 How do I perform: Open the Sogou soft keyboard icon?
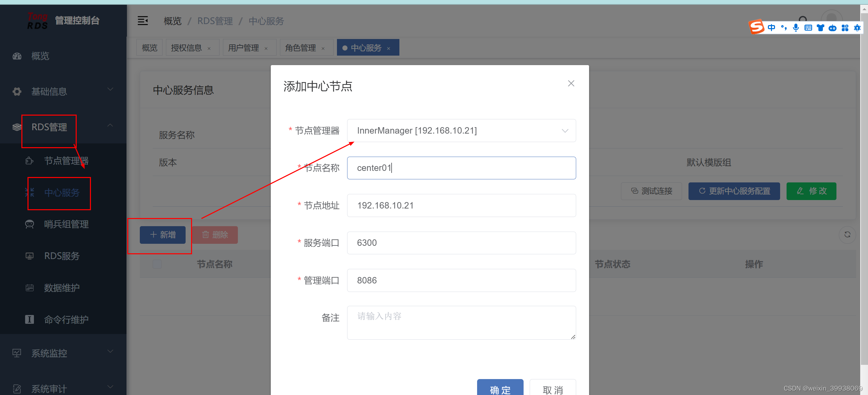[808, 28]
